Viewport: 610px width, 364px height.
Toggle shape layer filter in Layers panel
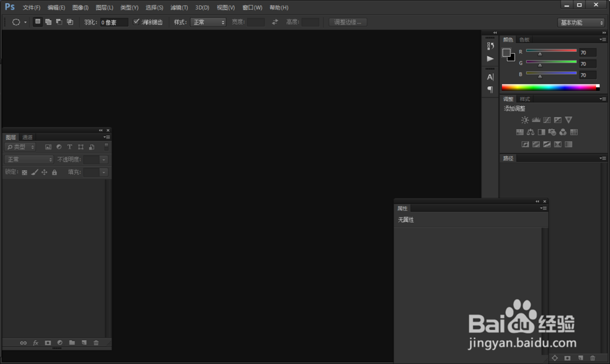81,147
